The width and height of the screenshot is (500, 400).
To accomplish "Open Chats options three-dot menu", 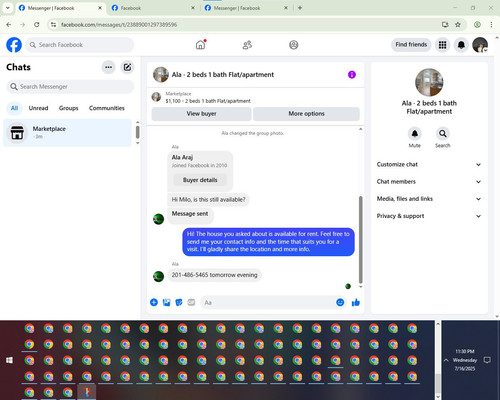I will (109, 67).
